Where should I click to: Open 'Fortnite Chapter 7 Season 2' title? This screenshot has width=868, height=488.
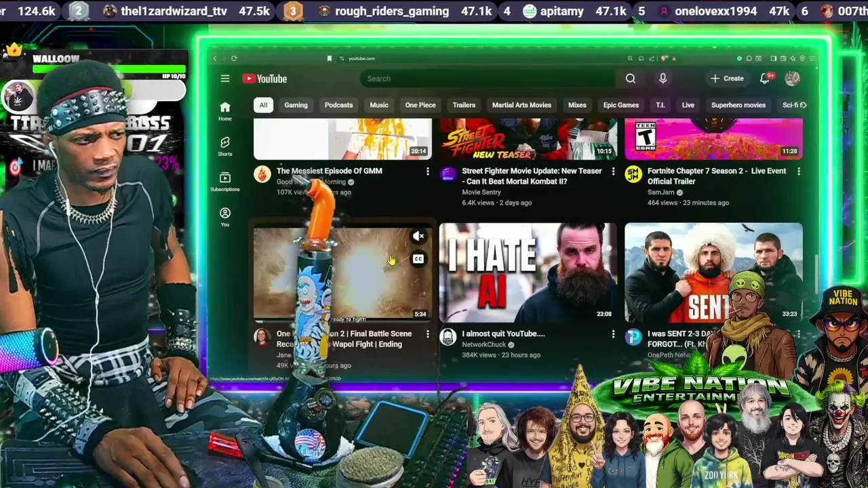pyautogui.click(x=717, y=176)
